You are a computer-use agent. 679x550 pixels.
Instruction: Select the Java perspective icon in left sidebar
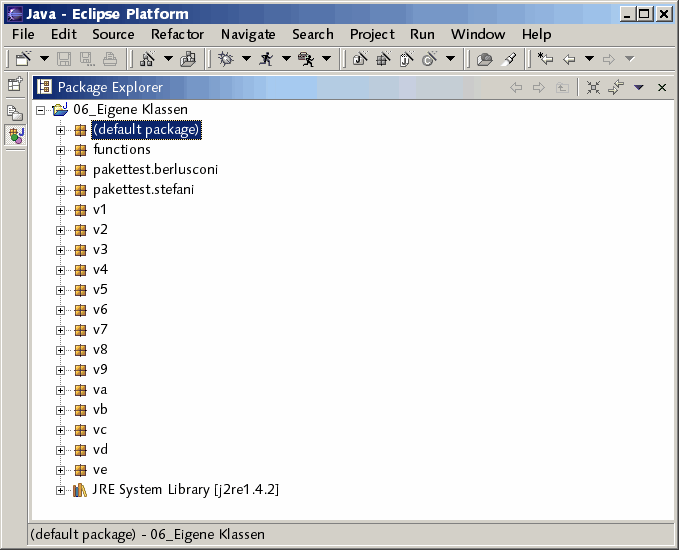[15, 135]
